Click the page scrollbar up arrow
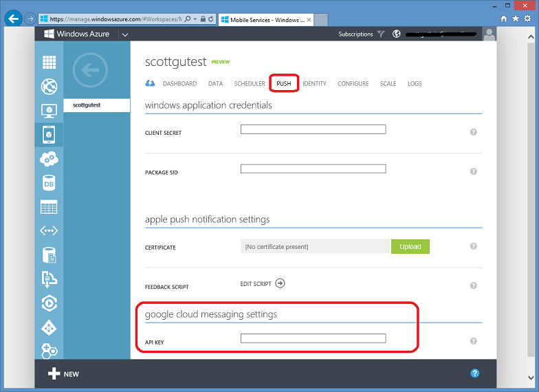 click(x=531, y=36)
